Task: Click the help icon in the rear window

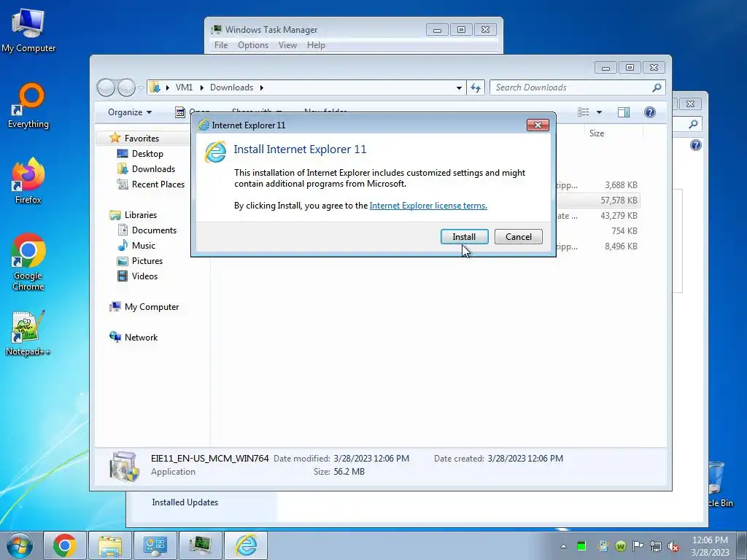Action: (x=695, y=145)
